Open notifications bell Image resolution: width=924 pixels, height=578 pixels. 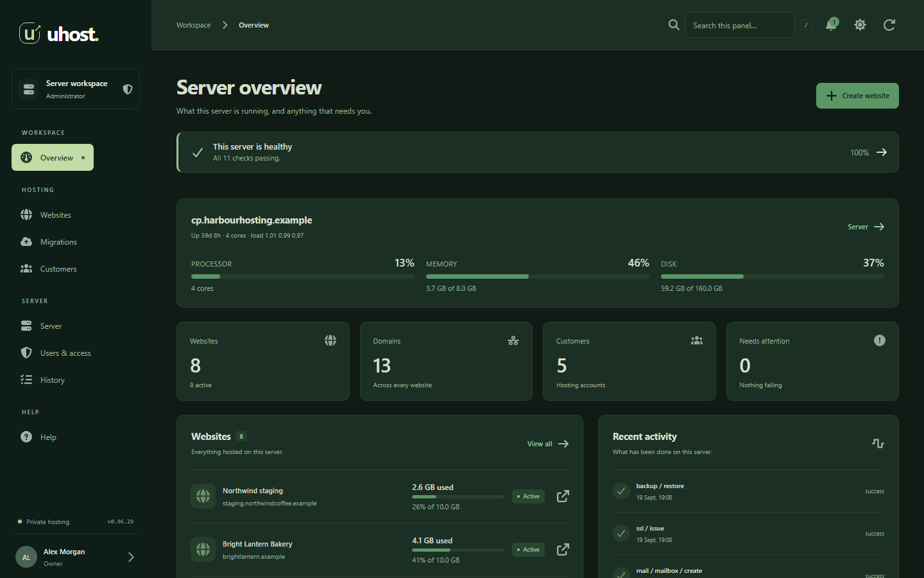point(831,25)
